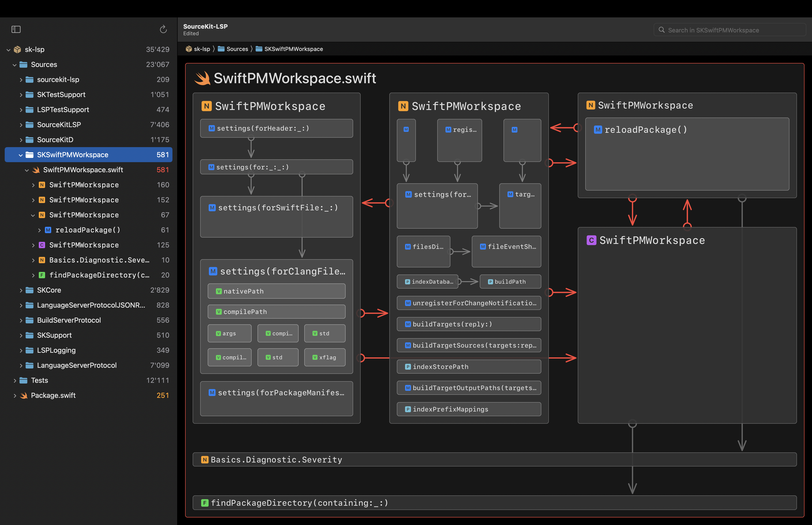Click the M icon of the regis… method
Viewport: 812px width, 525px height.
pos(448,129)
